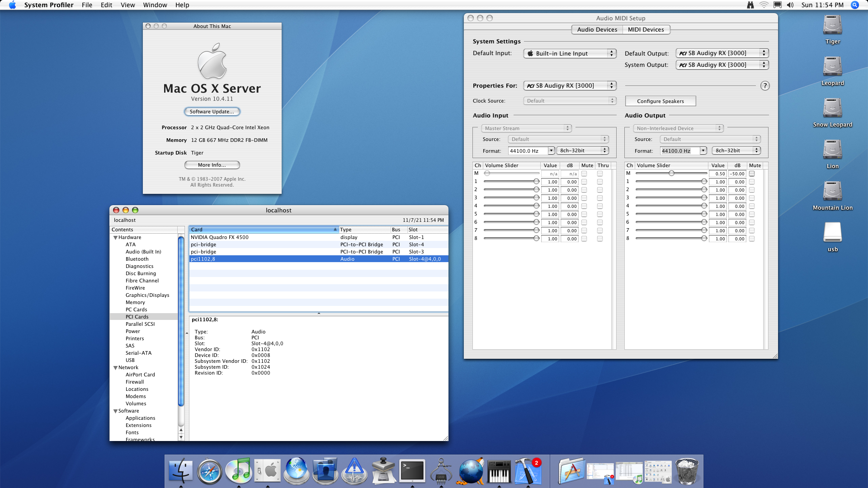The image size is (868, 488).
Task: Click the Xcode hammer dock icon
Action: [528, 471]
